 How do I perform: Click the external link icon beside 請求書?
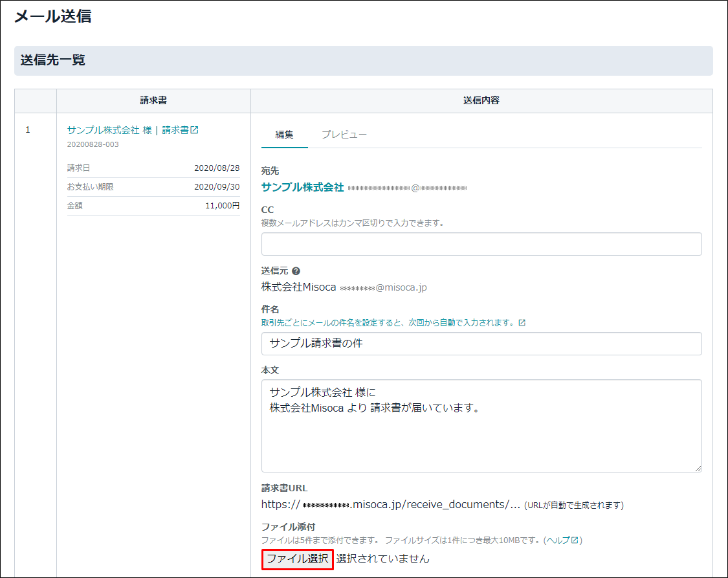[194, 130]
